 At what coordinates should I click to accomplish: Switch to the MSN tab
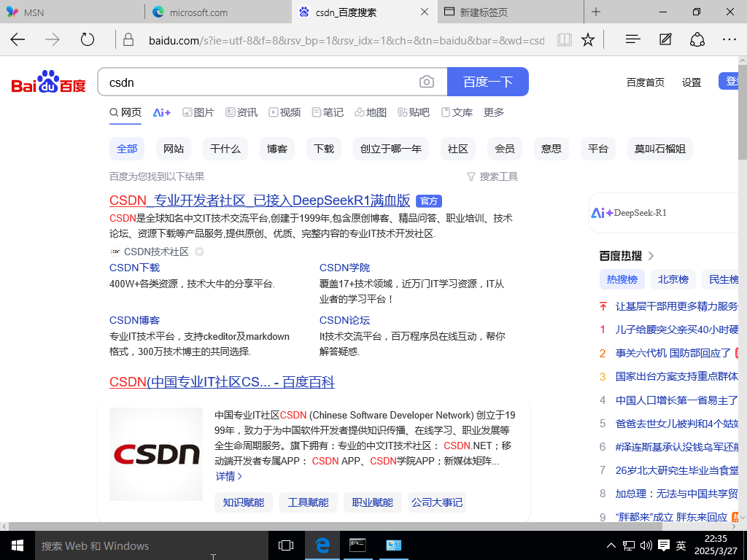(x=71, y=12)
